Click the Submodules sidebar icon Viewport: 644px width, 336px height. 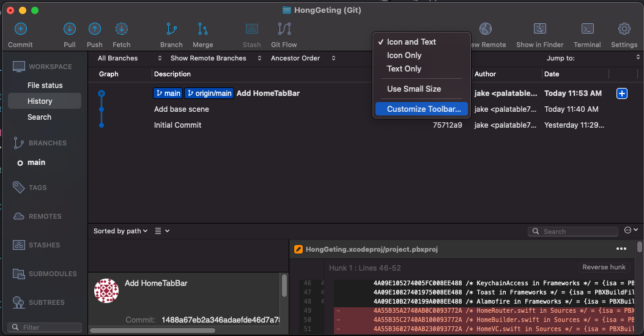pos(18,274)
